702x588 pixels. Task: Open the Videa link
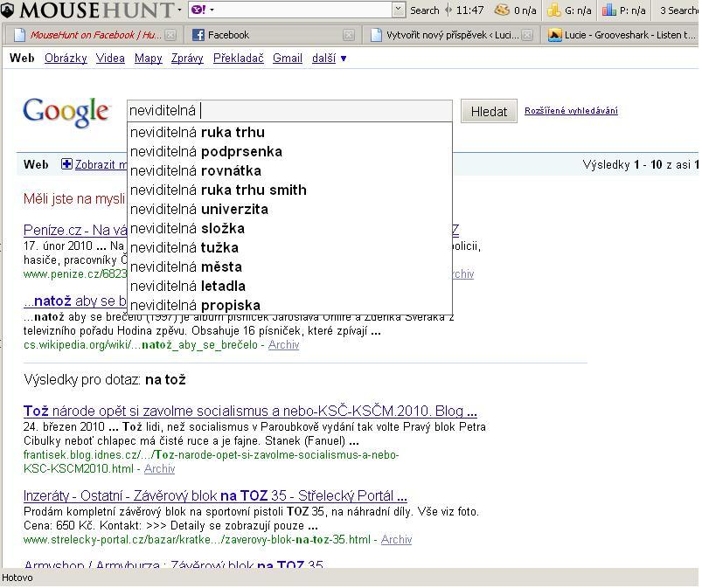110,59
